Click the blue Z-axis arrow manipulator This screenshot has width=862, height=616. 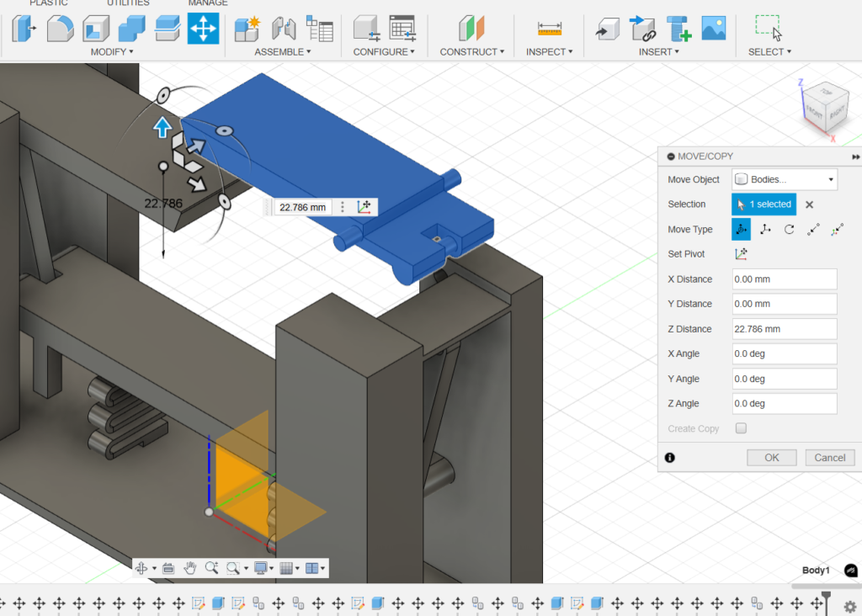162,127
